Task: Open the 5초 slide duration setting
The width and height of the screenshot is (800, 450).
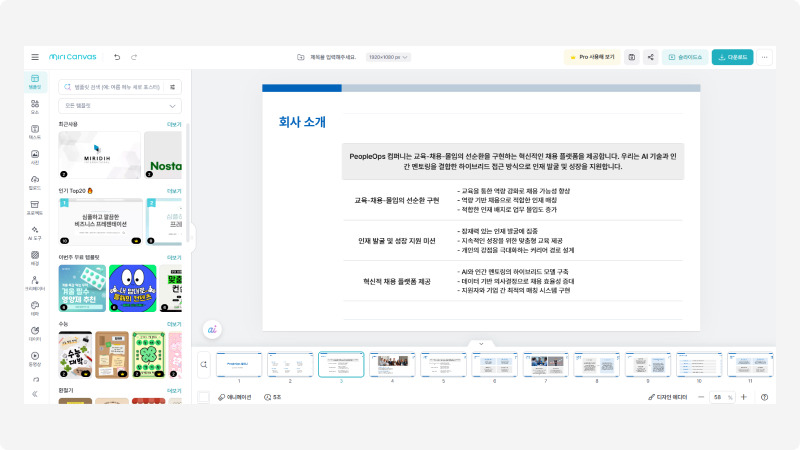Action: [x=272, y=397]
